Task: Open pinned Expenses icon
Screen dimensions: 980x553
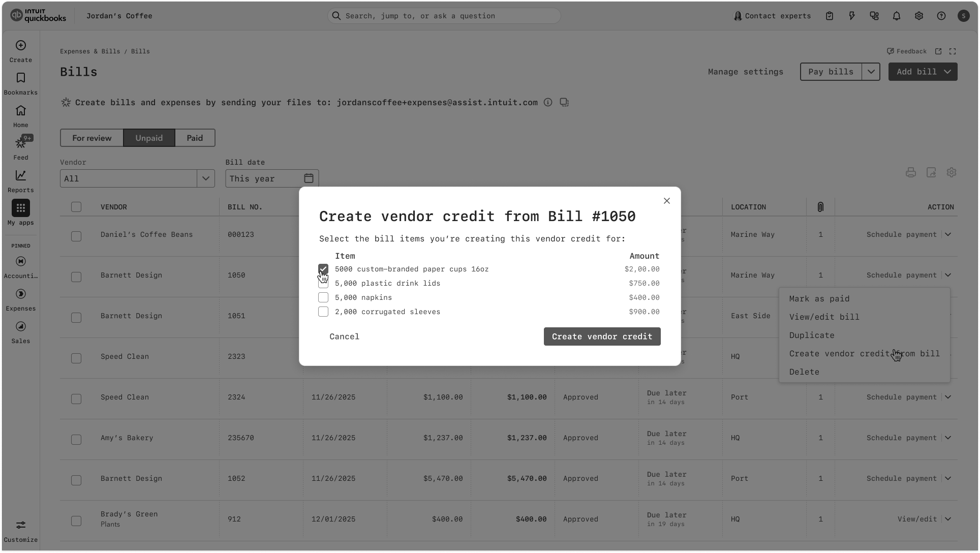Action: tap(21, 294)
